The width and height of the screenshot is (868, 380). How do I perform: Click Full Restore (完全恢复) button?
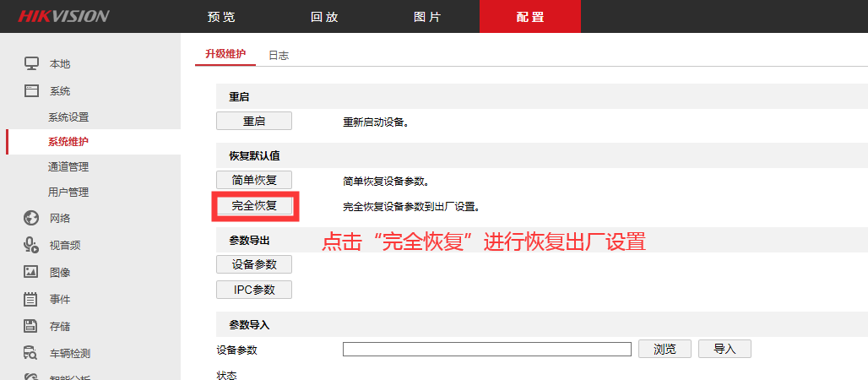pos(254,205)
